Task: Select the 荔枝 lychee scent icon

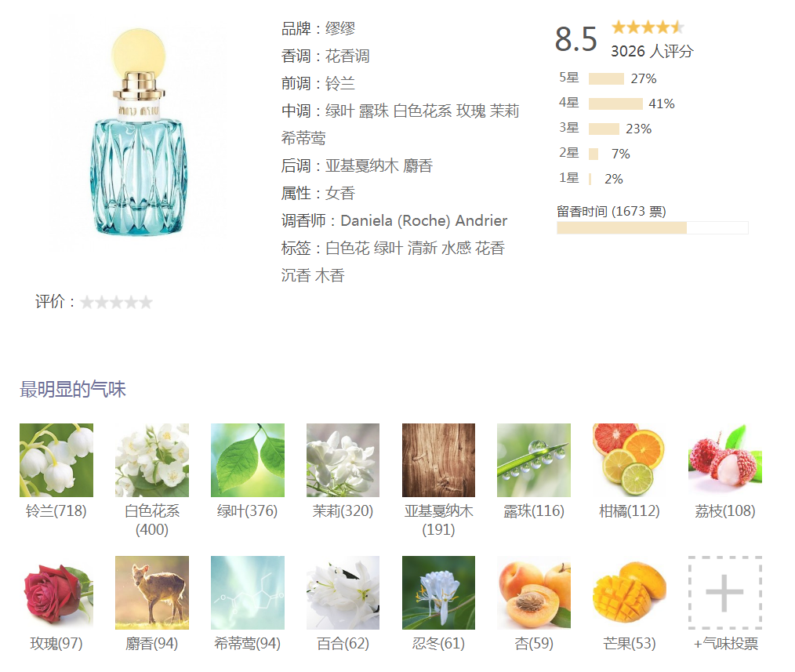Action: point(725,460)
